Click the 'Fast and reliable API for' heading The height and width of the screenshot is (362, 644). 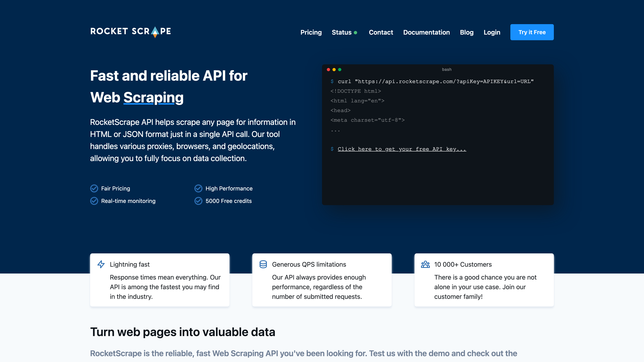tap(169, 76)
